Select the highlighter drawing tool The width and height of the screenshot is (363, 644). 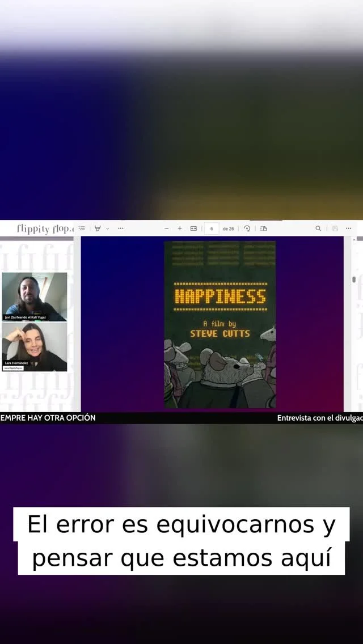[x=98, y=228]
